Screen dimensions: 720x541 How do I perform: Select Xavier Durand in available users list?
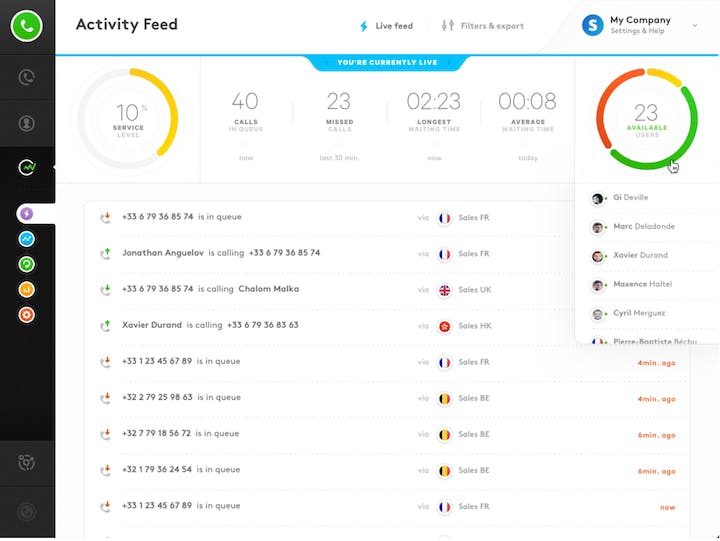pos(640,255)
